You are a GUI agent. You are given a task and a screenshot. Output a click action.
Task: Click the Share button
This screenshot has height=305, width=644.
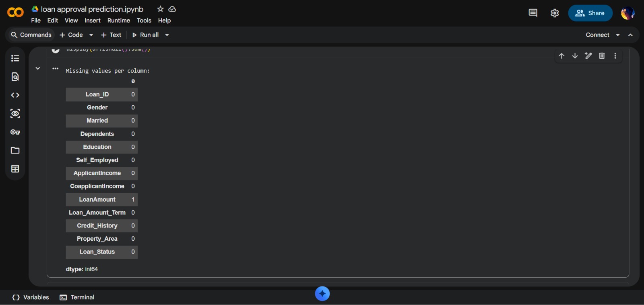pos(590,13)
